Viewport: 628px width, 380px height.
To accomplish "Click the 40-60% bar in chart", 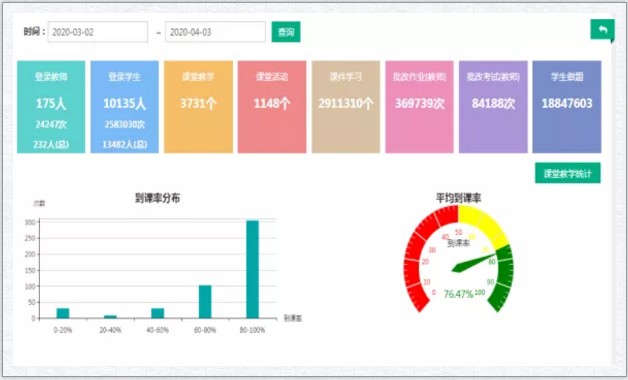I will click(158, 313).
